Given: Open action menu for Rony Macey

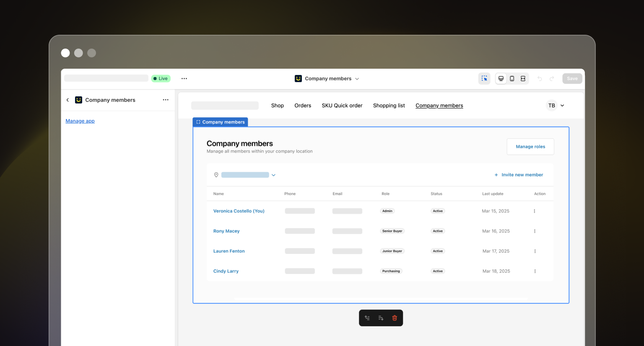Looking at the screenshot, I should coord(535,231).
